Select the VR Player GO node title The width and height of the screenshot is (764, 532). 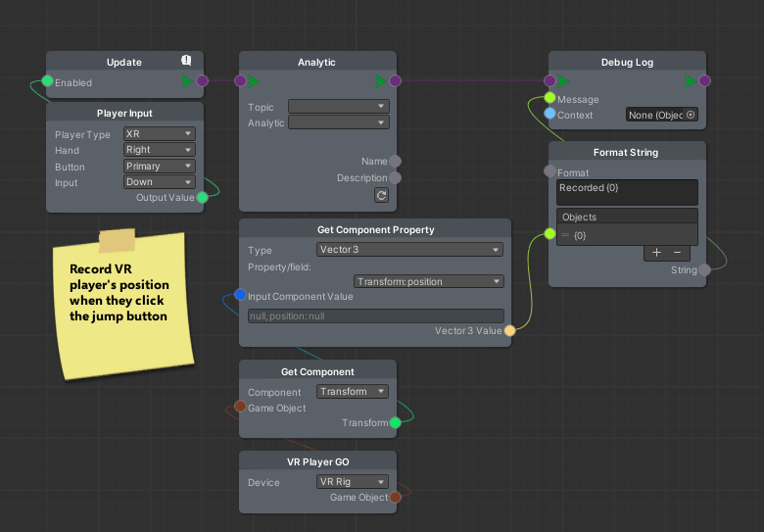[x=317, y=461]
